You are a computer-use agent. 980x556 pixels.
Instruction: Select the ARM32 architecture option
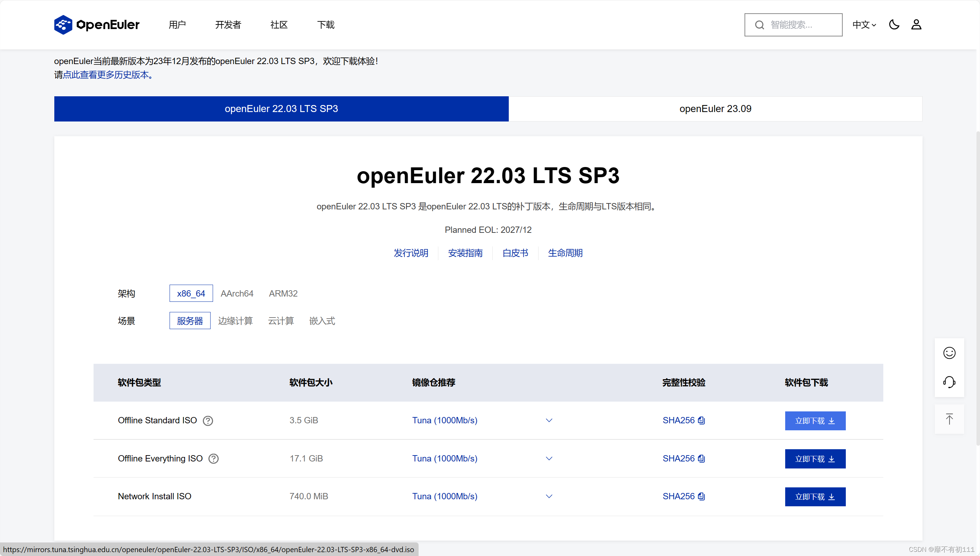click(x=283, y=294)
